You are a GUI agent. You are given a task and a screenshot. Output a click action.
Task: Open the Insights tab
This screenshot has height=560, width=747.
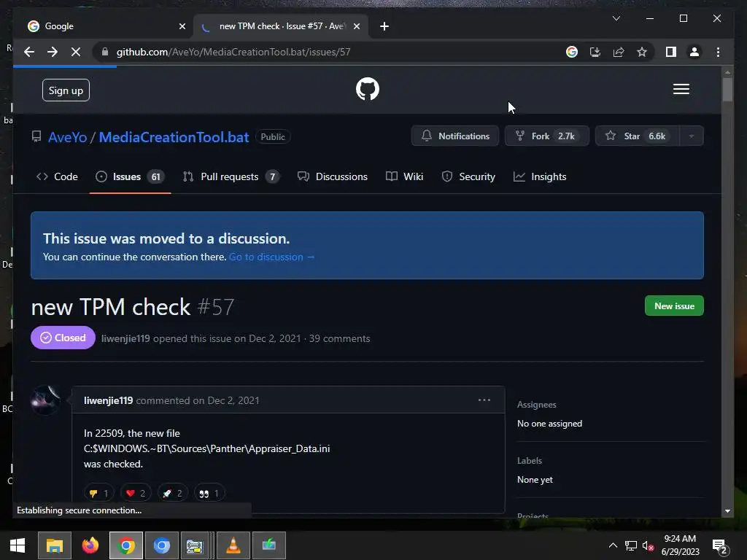540,176
